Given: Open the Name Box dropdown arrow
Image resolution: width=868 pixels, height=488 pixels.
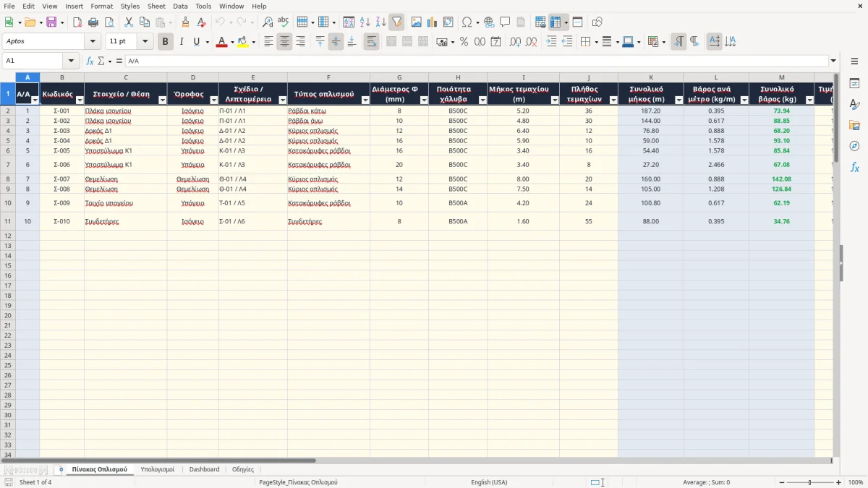Looking at the screenshot, I should click(x=71, y=61).
